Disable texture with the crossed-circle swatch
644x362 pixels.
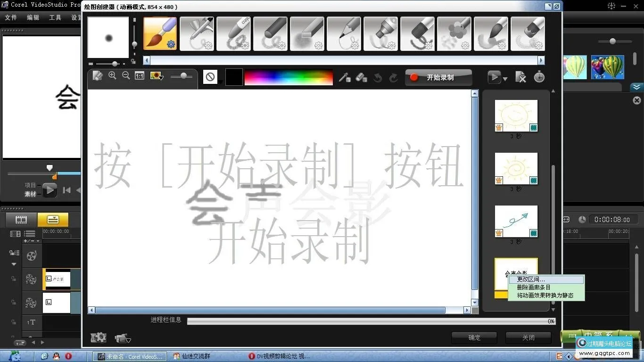click(210, 77)
